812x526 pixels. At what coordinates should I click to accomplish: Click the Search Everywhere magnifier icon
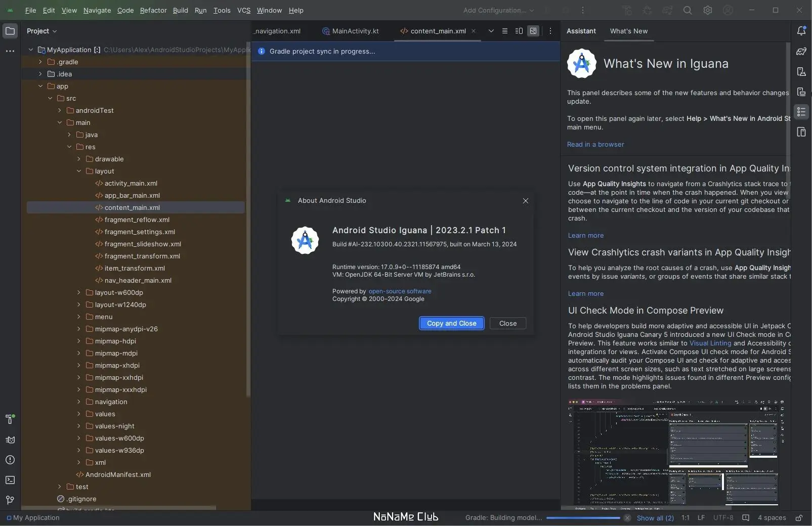(x=688, y=10)
